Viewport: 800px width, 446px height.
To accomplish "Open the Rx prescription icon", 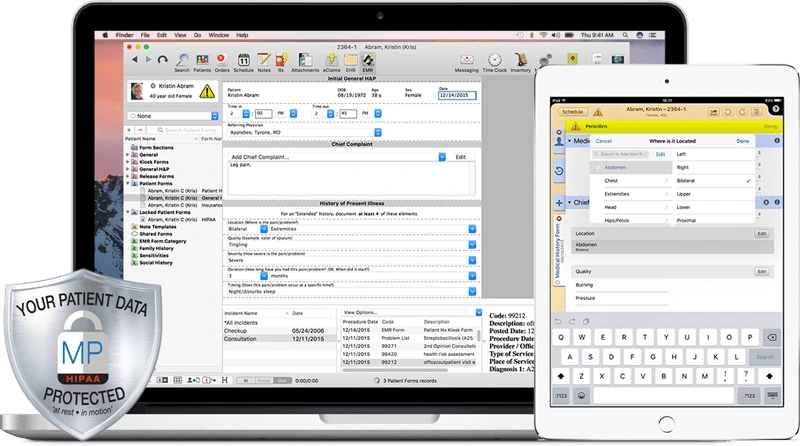I will point(281,61).
